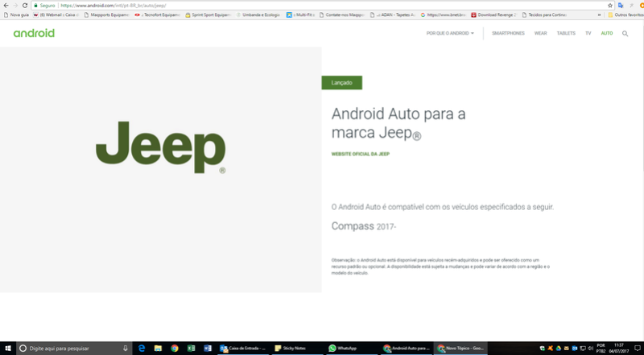Go to the SMARTPHONES section
644x355 pixels.
pos(508,33)
